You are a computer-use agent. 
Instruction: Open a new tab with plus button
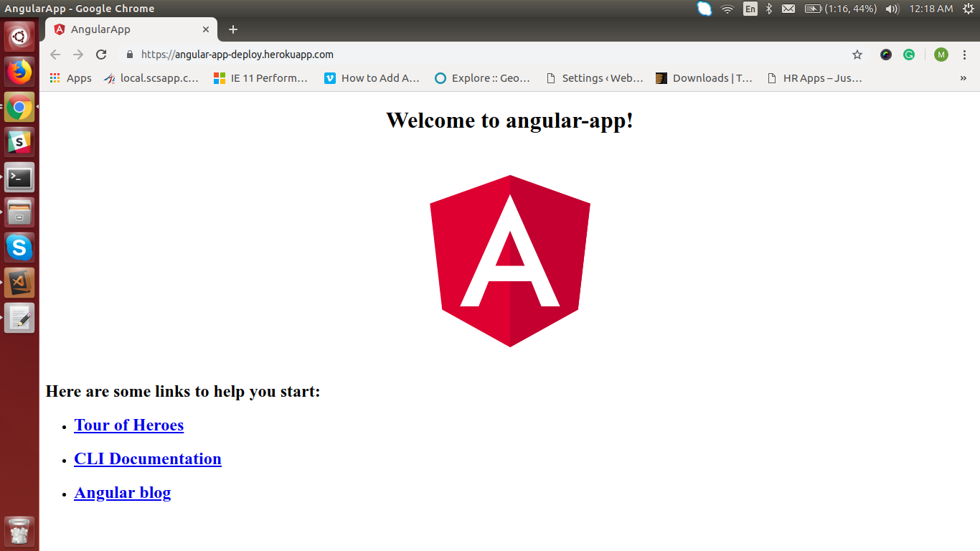coord(232,29)
